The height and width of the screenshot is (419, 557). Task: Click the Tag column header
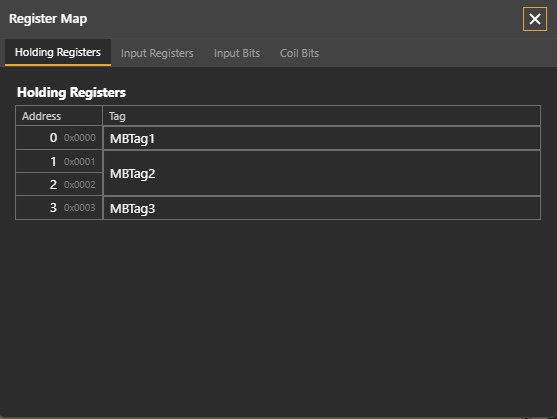(x=321, y=116)
